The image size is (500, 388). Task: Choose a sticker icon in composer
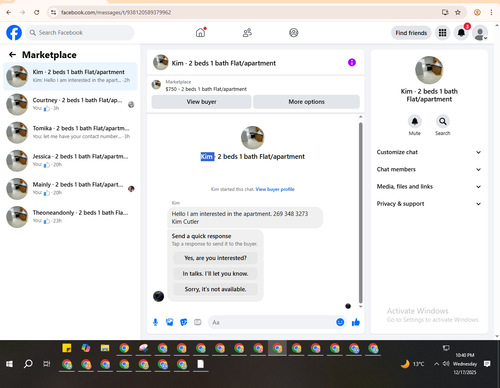[x=184, y=322]
